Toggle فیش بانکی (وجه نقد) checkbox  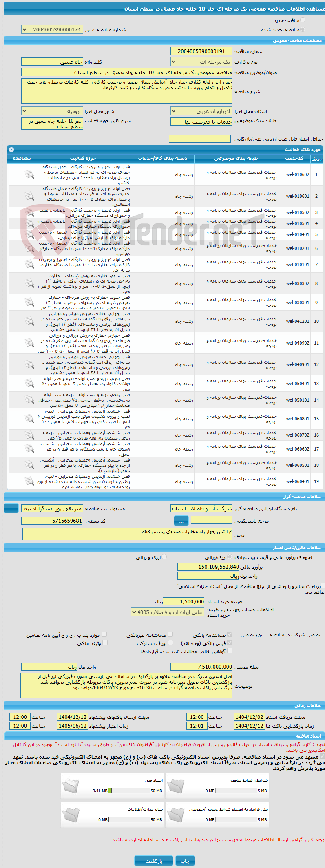(x=230, y=643)
